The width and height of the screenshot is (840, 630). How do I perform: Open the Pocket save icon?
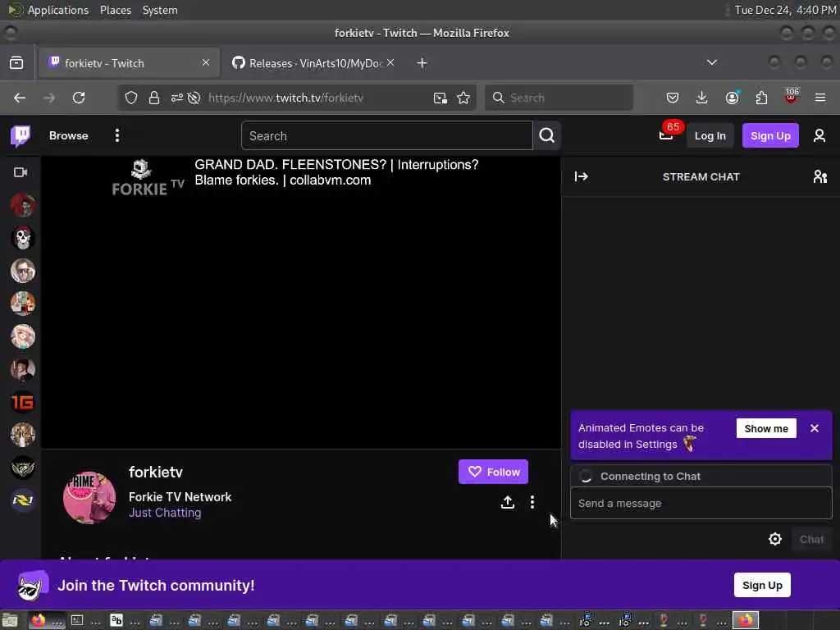pyautogui.click(x=673, y=98)
